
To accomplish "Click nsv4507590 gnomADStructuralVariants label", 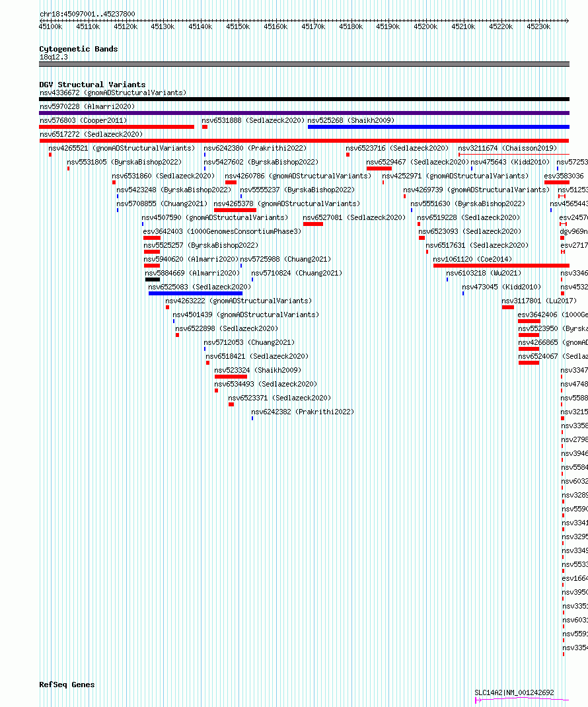I will [x=215, y=218].
